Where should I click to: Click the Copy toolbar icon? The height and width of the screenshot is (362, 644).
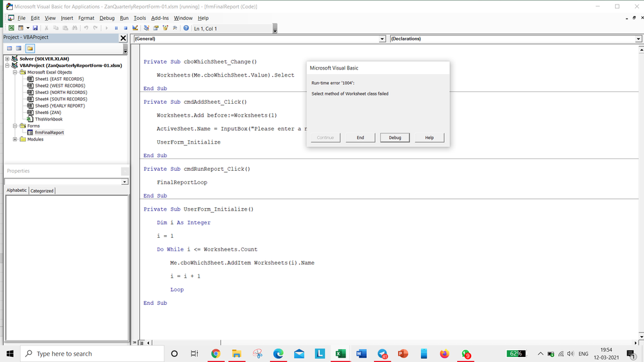click(56, 28)
